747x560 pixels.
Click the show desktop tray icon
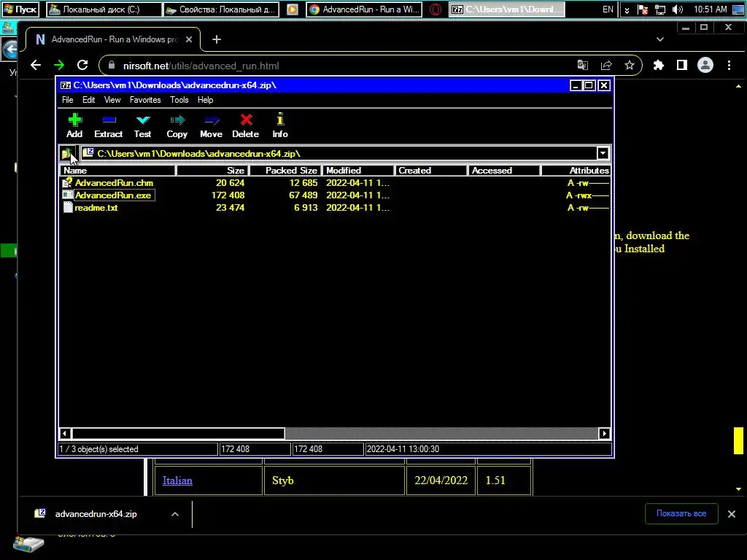point(738,9)
